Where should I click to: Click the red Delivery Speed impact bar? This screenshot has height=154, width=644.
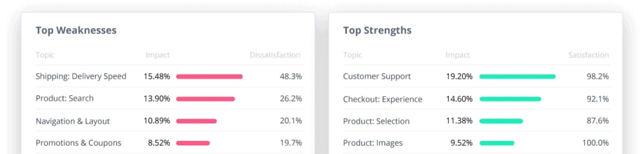(x=209, y=76)
